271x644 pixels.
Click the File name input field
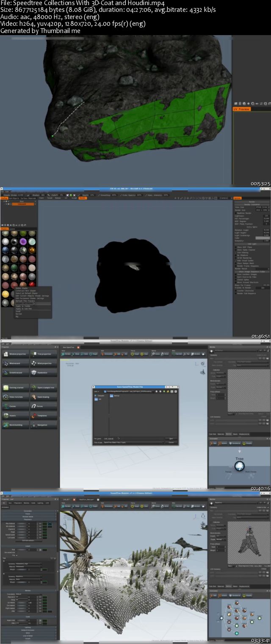[x=134, y=438]
